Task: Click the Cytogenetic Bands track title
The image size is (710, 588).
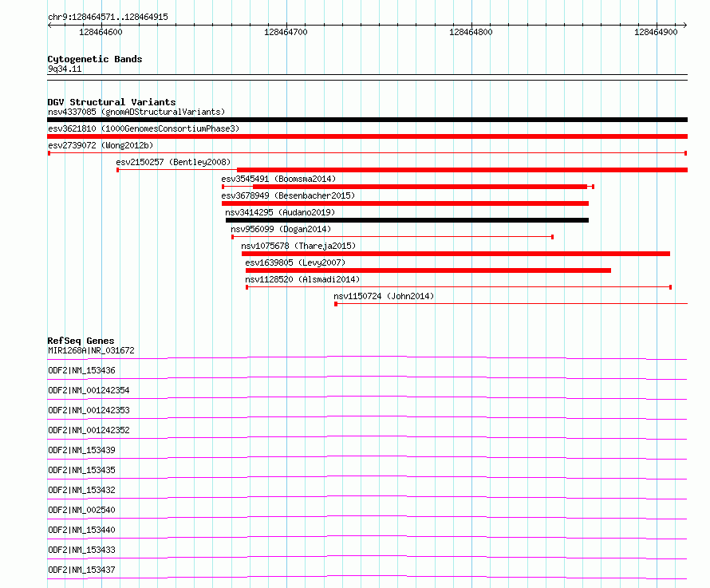Action: (95, 59)
